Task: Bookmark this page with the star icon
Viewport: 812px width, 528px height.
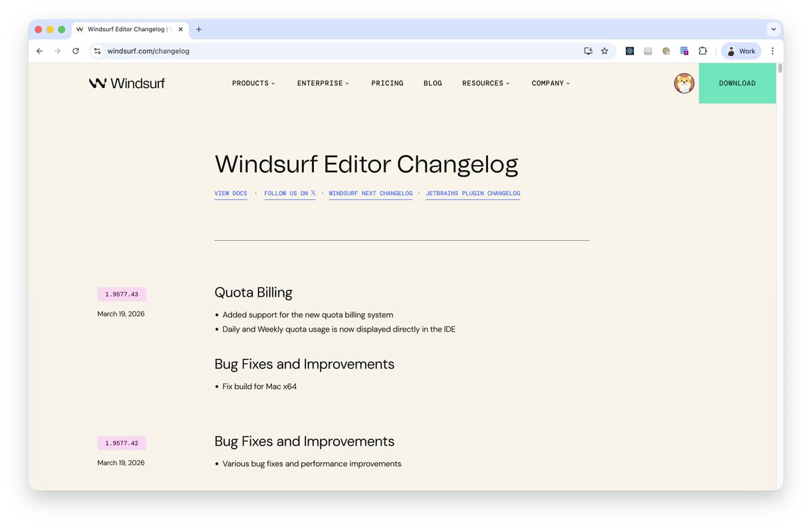Action: tap(605, 51)
